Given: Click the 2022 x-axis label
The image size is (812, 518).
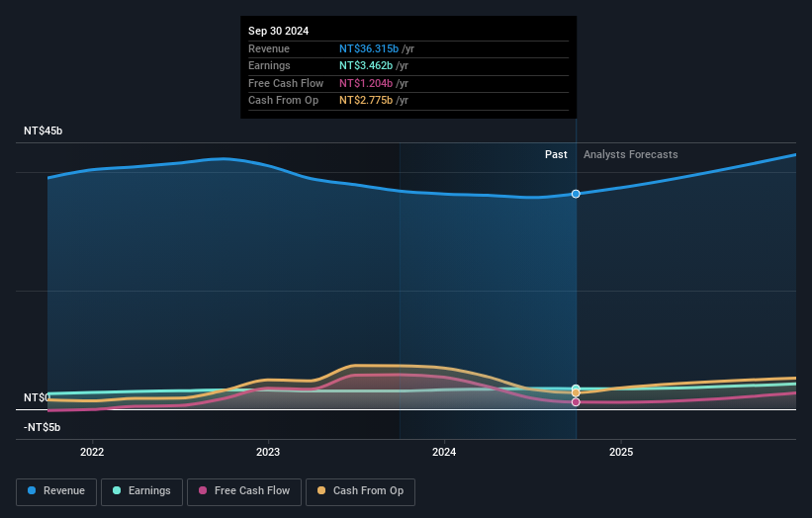Looking at the screenshot, I should 92,452.
